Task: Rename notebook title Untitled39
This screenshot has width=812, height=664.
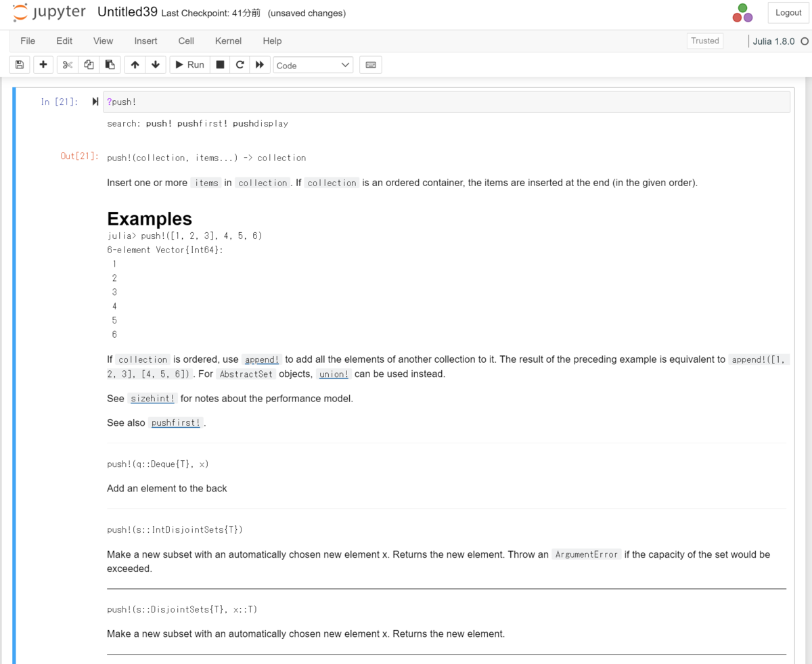Action: pos(127,12)
